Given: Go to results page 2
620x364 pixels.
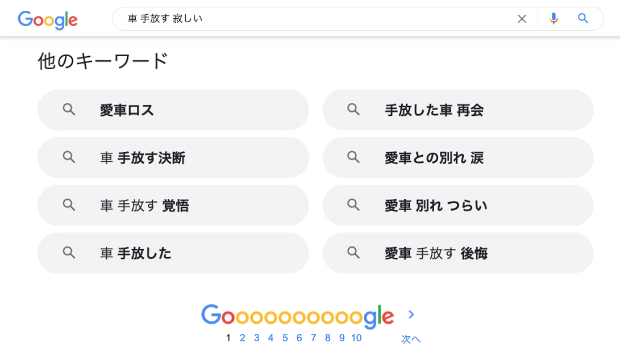Looking at the screenshot, I should click(243, 338).
